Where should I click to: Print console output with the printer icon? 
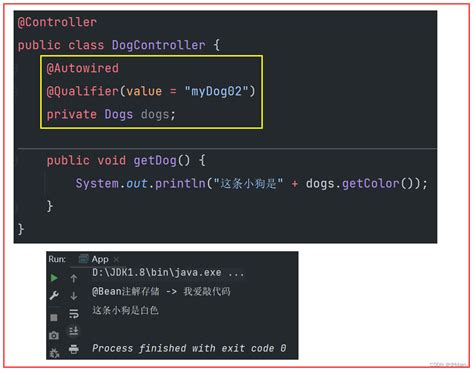tap(74, 349)
